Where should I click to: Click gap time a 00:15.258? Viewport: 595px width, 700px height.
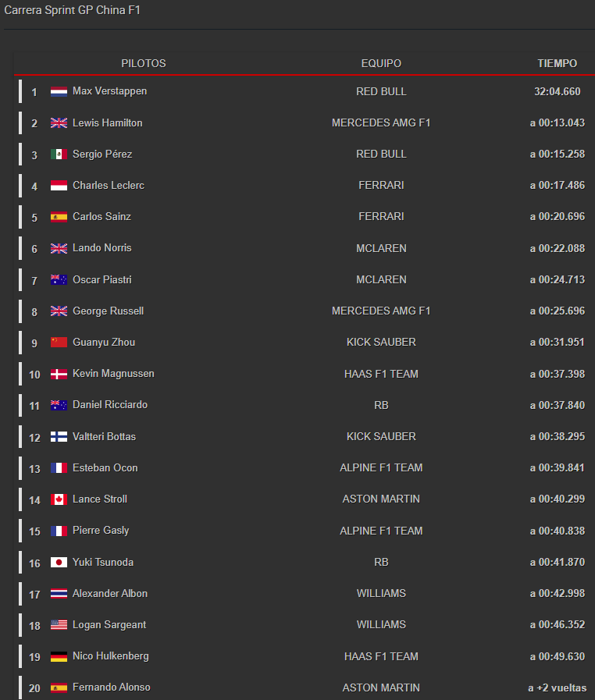pyautogui.click(x=558, y=154)
